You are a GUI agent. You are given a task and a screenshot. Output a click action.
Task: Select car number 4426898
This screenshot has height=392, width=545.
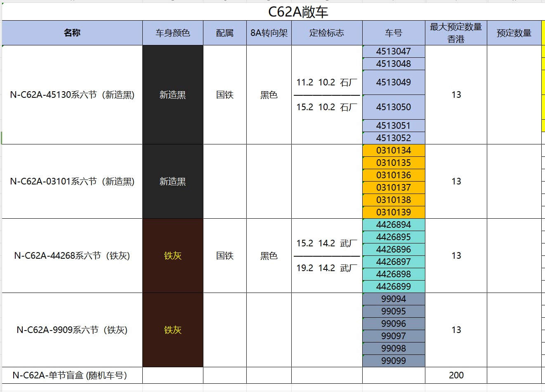[394, 274]
